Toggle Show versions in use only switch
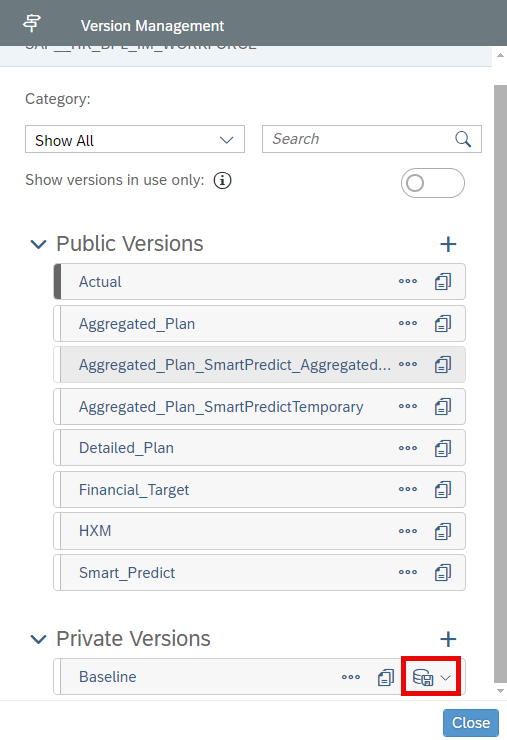The width and height of the screenshot is (507, 740). pos(433,183)
